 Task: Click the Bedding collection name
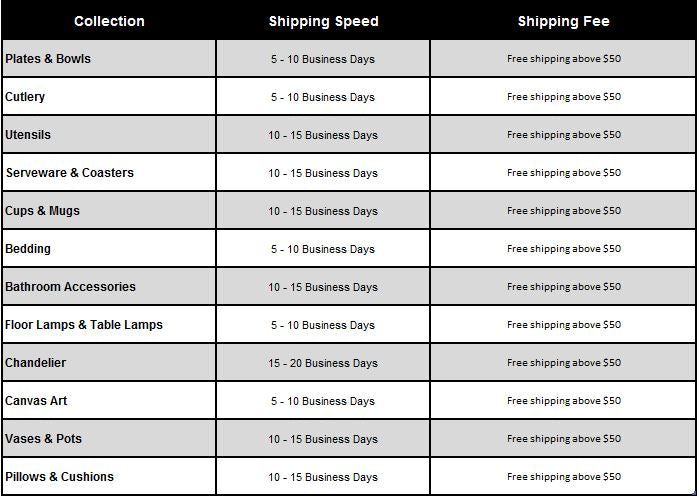[x=28, y=249]
